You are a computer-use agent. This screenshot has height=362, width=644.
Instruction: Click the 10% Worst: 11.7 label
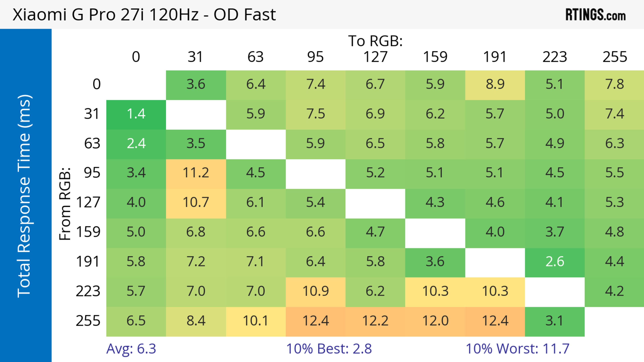tap(518, 349)
